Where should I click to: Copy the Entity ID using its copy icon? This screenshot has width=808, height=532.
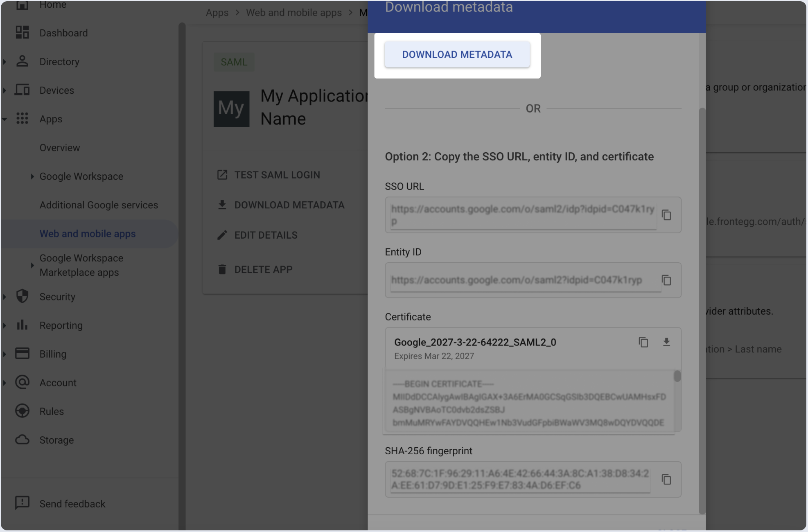point(666,280)
